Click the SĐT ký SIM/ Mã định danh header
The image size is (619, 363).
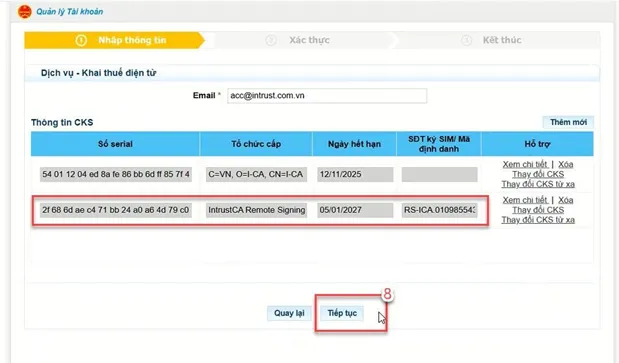439,144
